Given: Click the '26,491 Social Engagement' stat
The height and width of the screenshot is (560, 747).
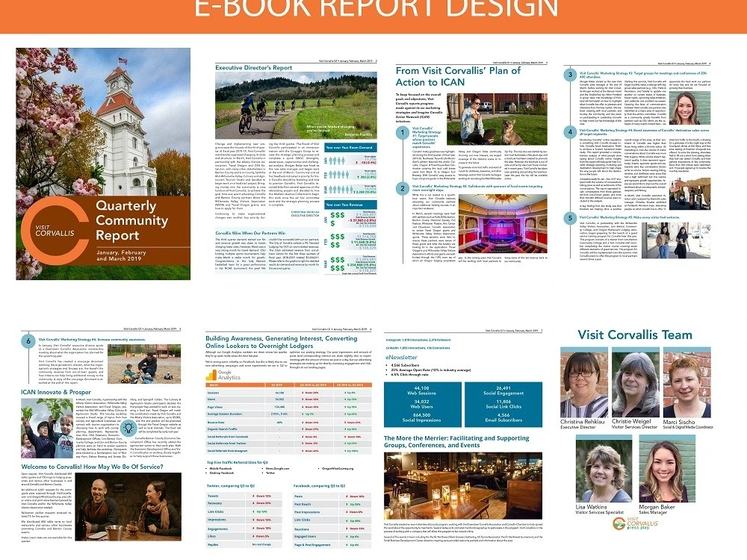Looking at the screenshot, I should click(x=503, y=391).
